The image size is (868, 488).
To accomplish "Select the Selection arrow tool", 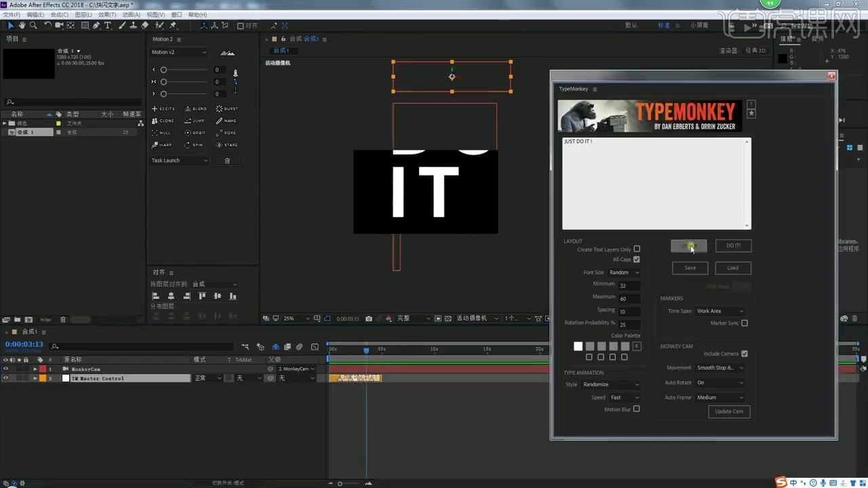I will pos(11,26).
